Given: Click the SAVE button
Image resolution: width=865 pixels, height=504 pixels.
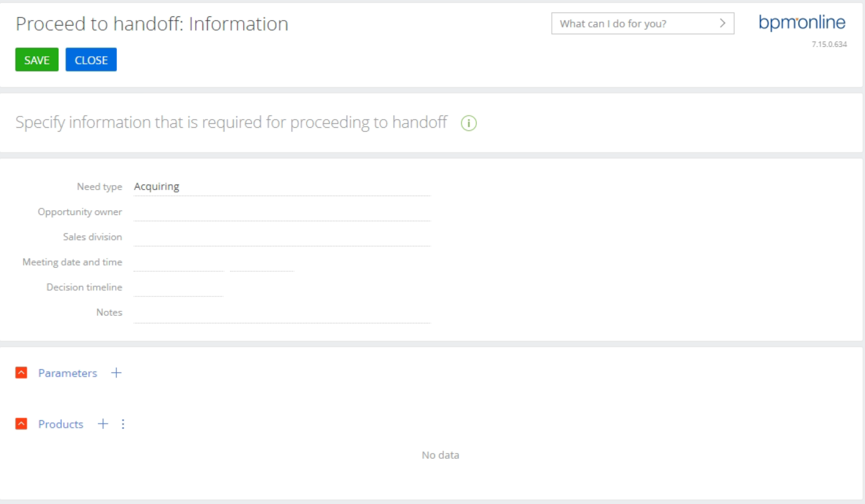Looking at the screenshot, I should (x=37, y=60).
